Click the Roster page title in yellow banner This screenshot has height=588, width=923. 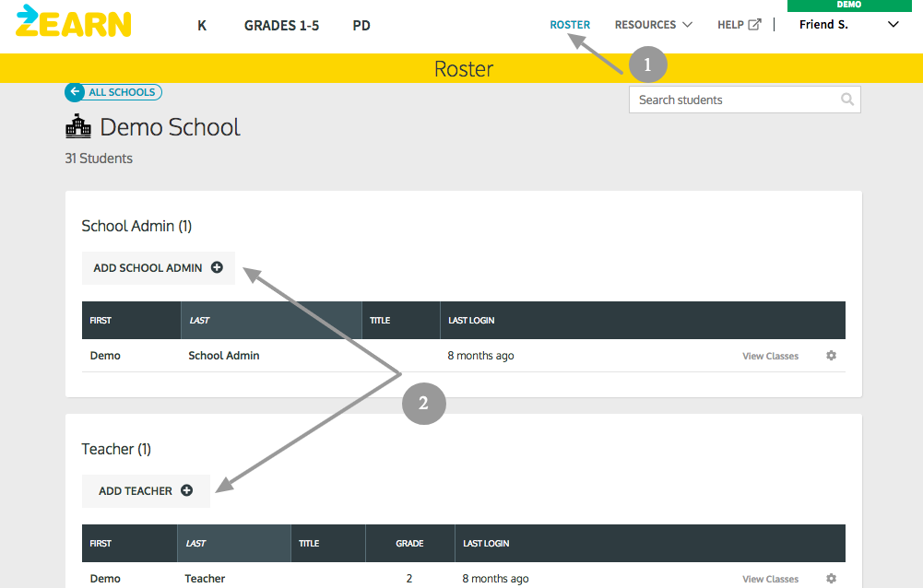[464, 69]
